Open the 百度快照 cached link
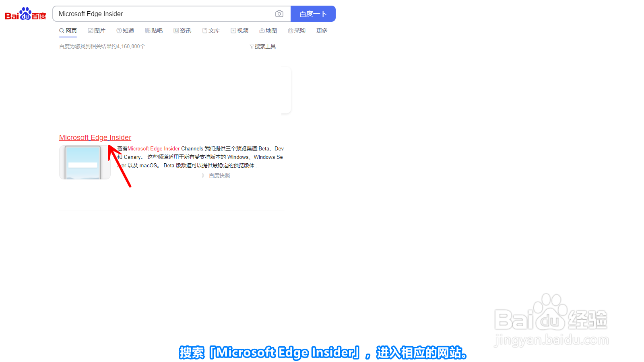The width and height of the screenshot is (644, 362). (219, 175)
